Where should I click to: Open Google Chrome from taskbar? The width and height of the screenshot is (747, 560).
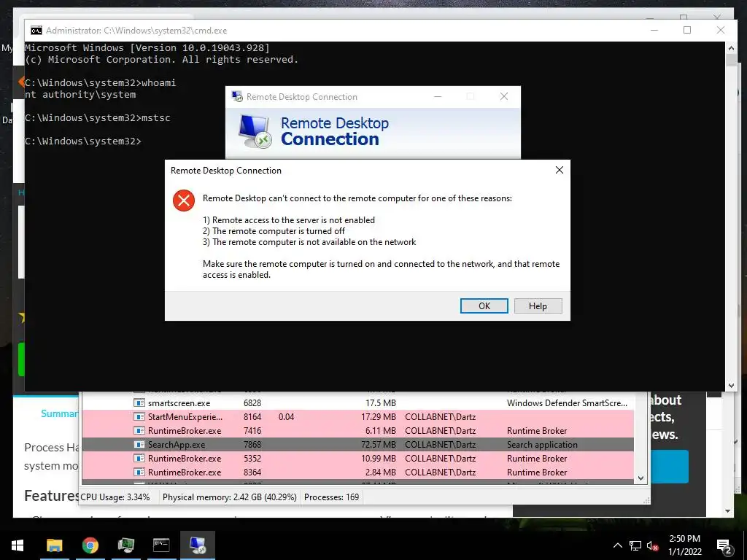tap(90, 545)
